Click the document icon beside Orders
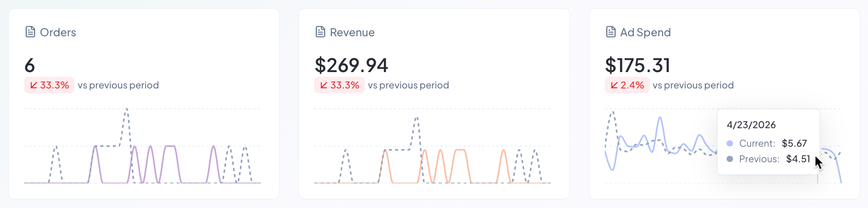The height and width of the screenshot is (208, 868). pyautogui.click(x=30, y=32)
